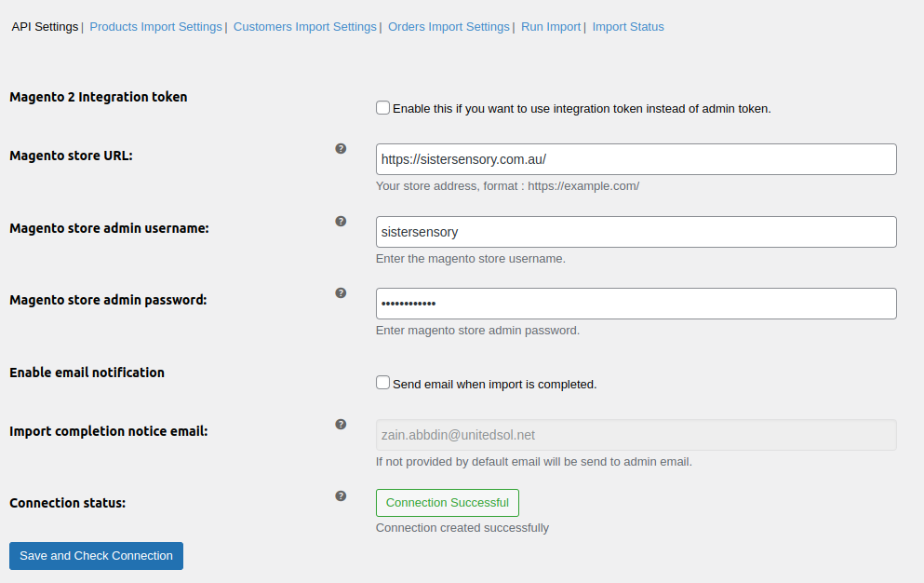
Task: Go to Orders Import Settings
Action: click(x=449, y=26)
